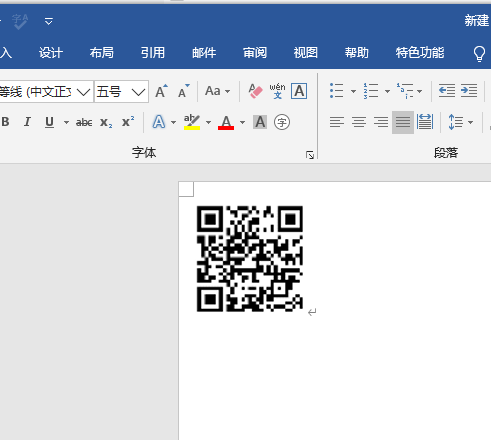Screen dimensions: 491x440
Task: Expand font color dropdown arrow
Action: point(242,123)
